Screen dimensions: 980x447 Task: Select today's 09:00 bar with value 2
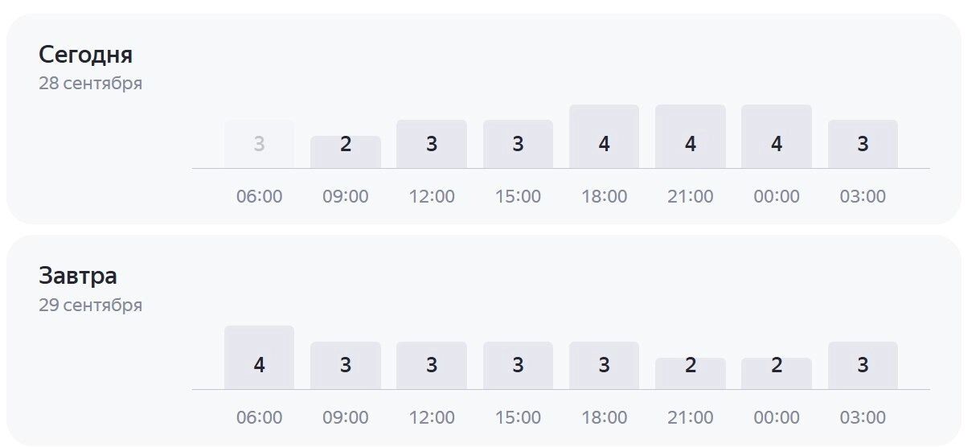[x=346, y=151]
